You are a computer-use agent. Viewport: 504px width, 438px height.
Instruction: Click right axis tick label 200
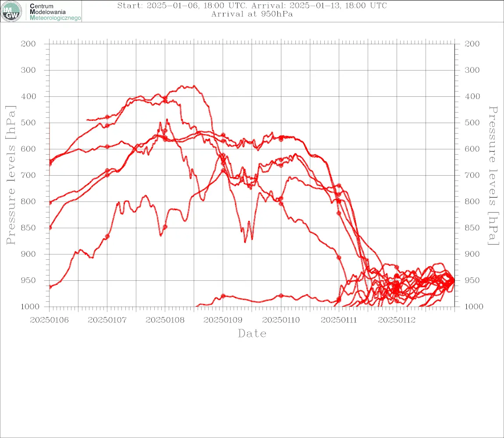472,44
